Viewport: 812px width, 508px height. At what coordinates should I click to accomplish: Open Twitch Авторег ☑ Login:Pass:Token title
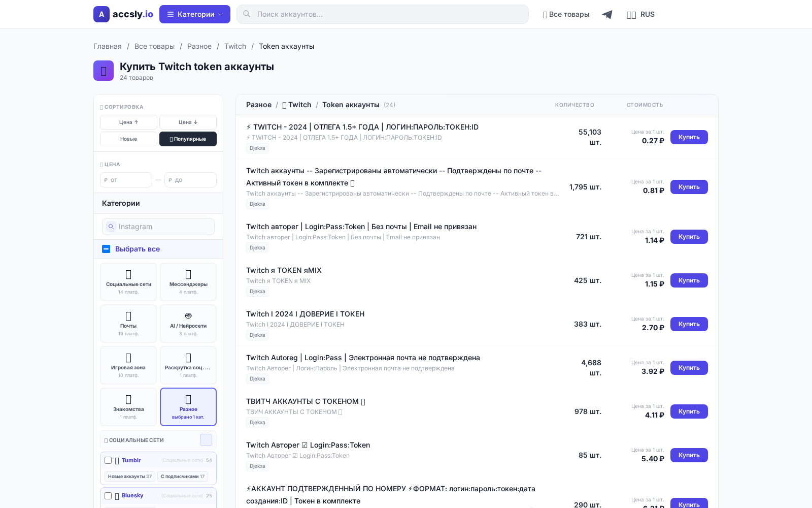pos(308,445)
